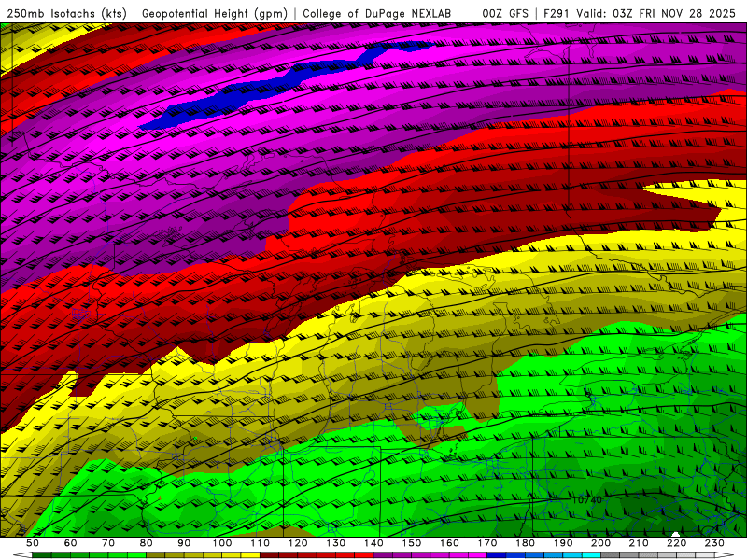Click the 170 value on the color scale
The image size is (747, 560).
tap(487, 543)
